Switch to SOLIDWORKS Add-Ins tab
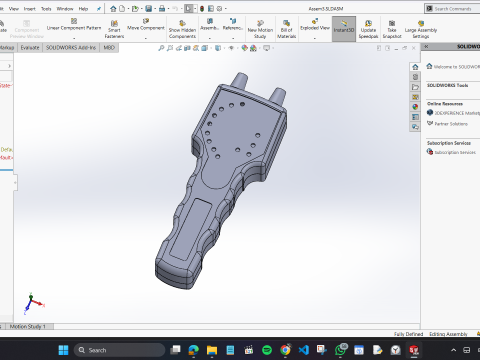 tap(71, 48)
